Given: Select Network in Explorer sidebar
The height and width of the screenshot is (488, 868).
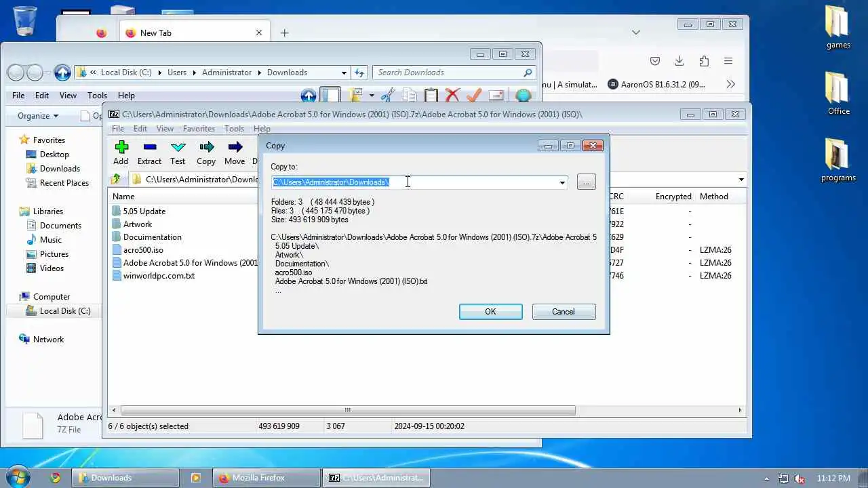Looking at the screenshot, I should pos(48,340).
